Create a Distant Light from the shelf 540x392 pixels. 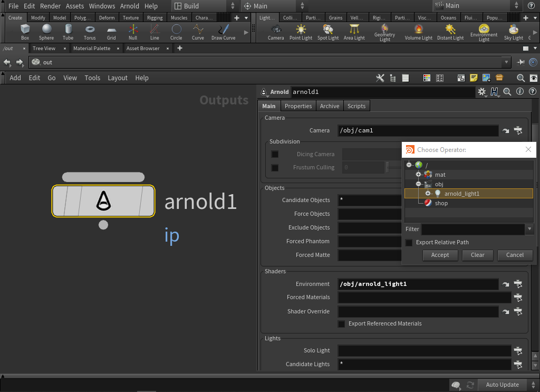(450, 32)
